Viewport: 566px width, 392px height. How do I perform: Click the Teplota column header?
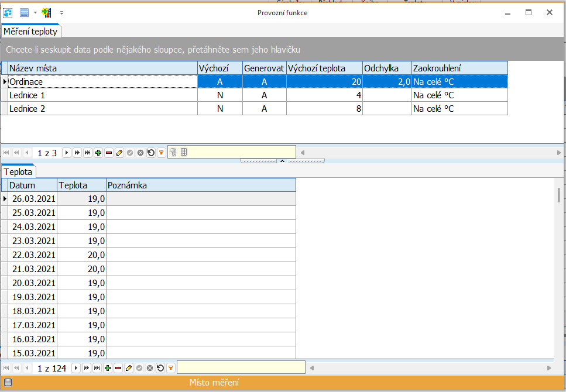point(81,185)
